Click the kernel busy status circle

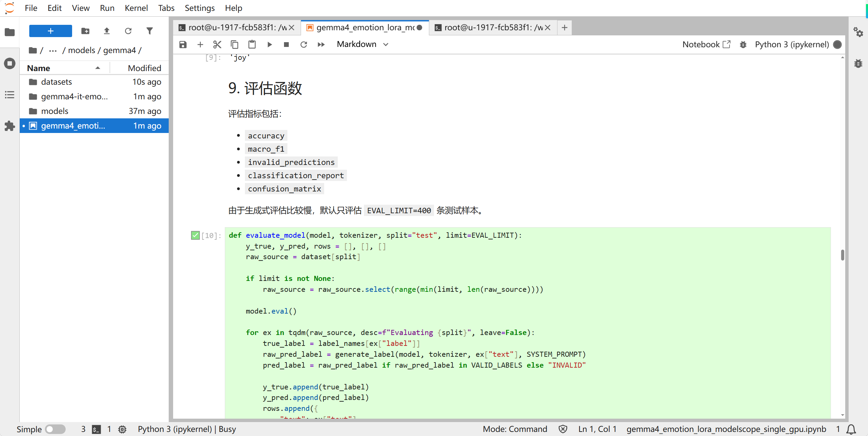tap(838, 45)
